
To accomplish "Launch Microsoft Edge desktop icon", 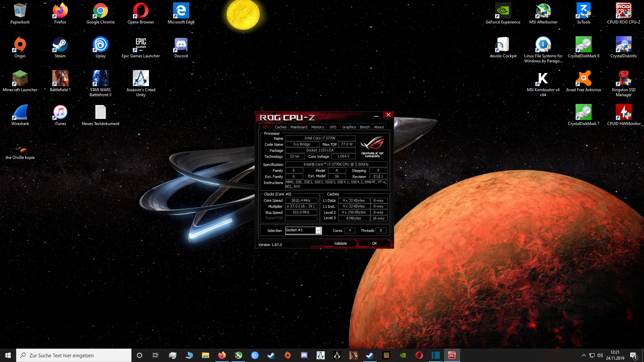I will (181, 14).
